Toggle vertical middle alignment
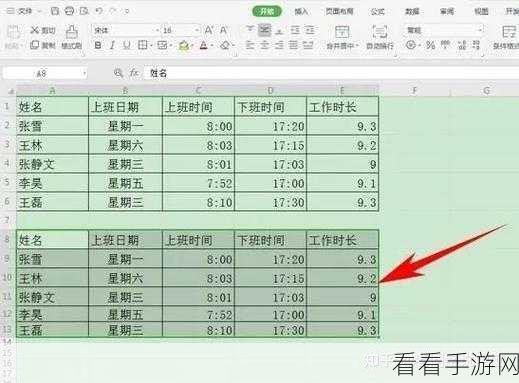The image size is (519, 383). (265, 30)
